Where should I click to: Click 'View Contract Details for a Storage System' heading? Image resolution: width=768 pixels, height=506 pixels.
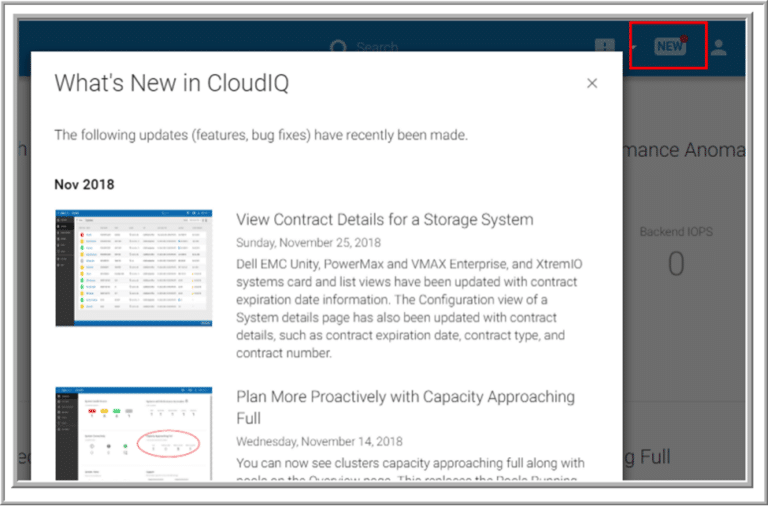click(384, 219)
